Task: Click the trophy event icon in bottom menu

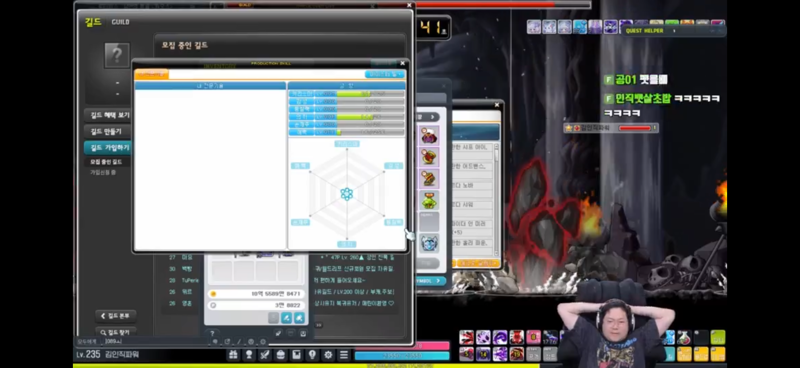Action: [x=249, y=355]
